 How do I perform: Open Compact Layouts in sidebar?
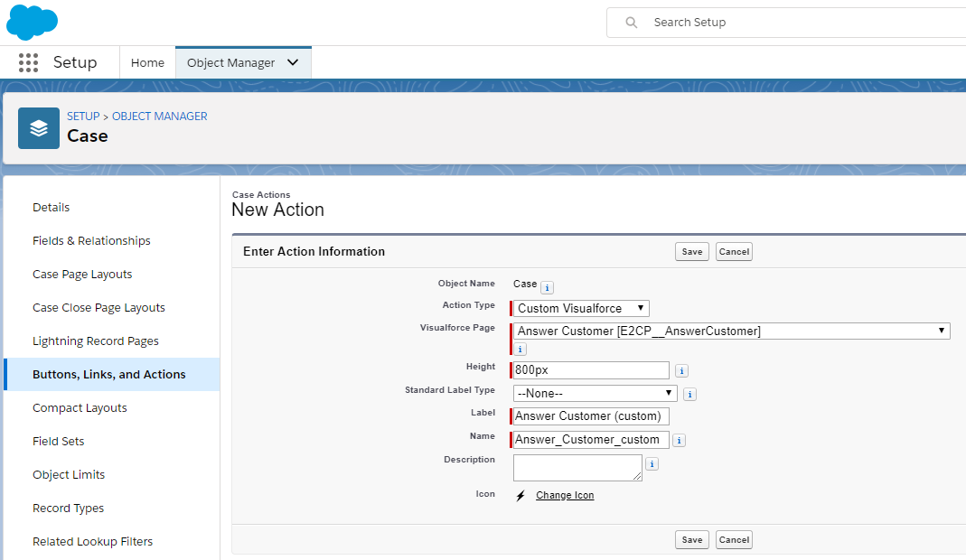click(x=80, y=408)
